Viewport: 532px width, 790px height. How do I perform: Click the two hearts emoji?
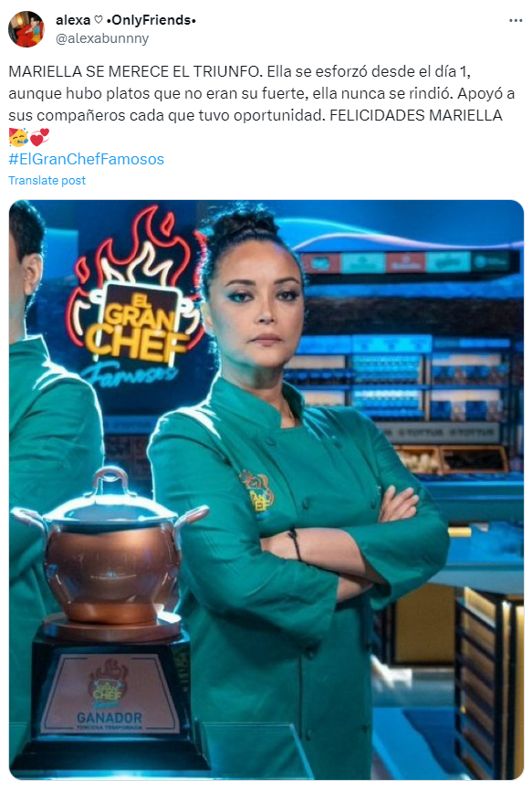click(40, 137)
